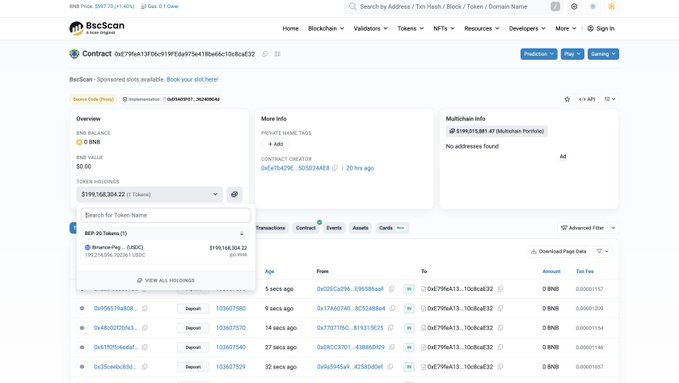
Task: Copy tx hash 0x35ceebc83d
Action: pyautogui.click(x=145, y=367)
